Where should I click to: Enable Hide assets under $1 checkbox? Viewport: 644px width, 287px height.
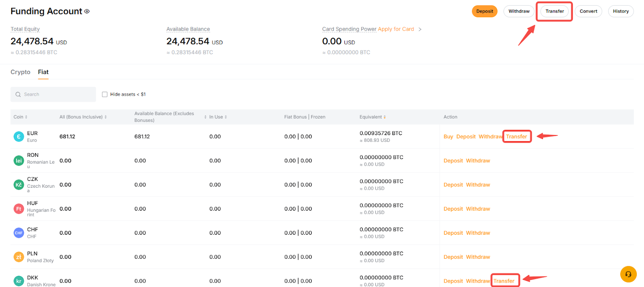point(105,94)
